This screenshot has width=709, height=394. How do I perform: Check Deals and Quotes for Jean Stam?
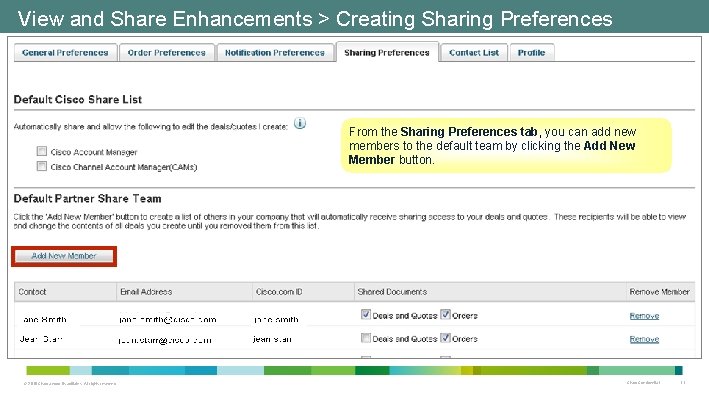(x=366, y=337)
